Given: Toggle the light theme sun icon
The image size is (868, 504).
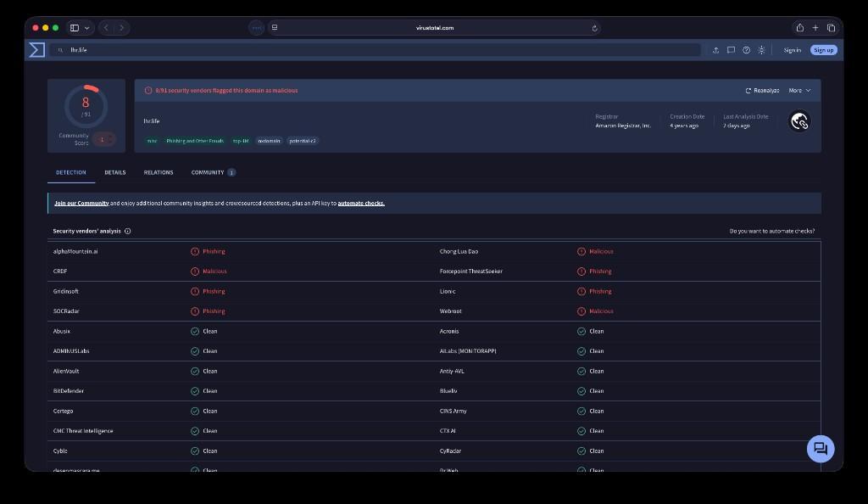Looking at the screenshot, I should (762, 50).
